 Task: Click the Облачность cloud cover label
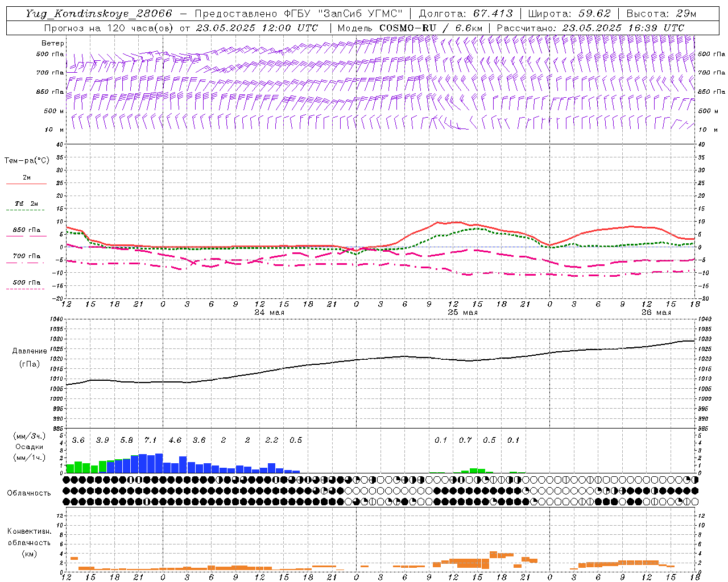click(29, 493)
